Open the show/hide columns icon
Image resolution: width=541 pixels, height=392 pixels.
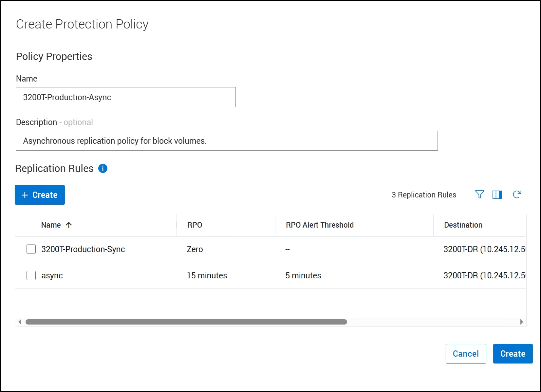point(497,195)
